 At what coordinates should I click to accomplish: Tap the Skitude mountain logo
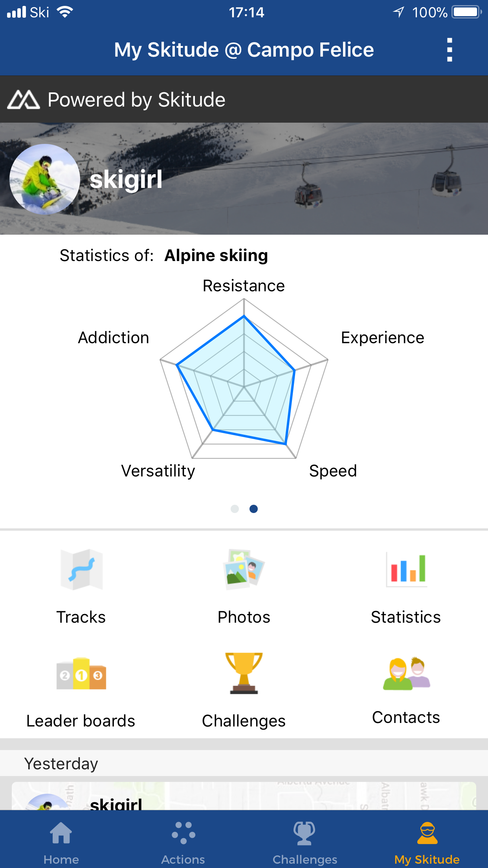[x=24, y=99]
